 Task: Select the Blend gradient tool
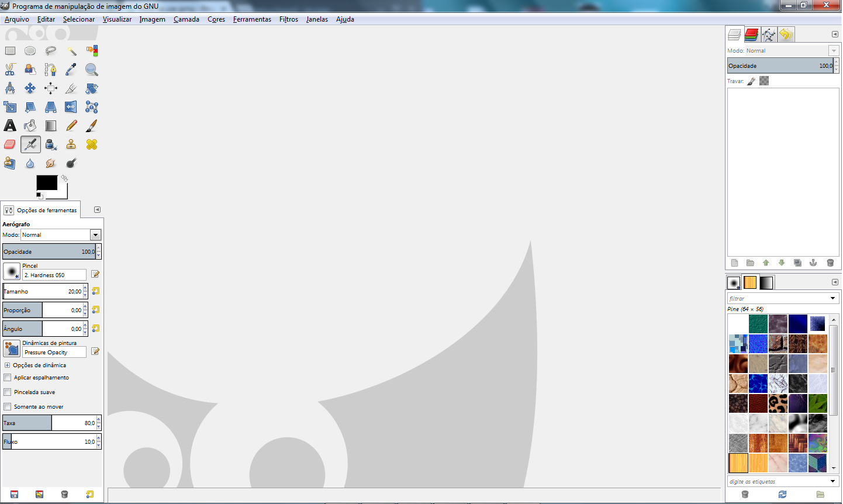[51, 126]
